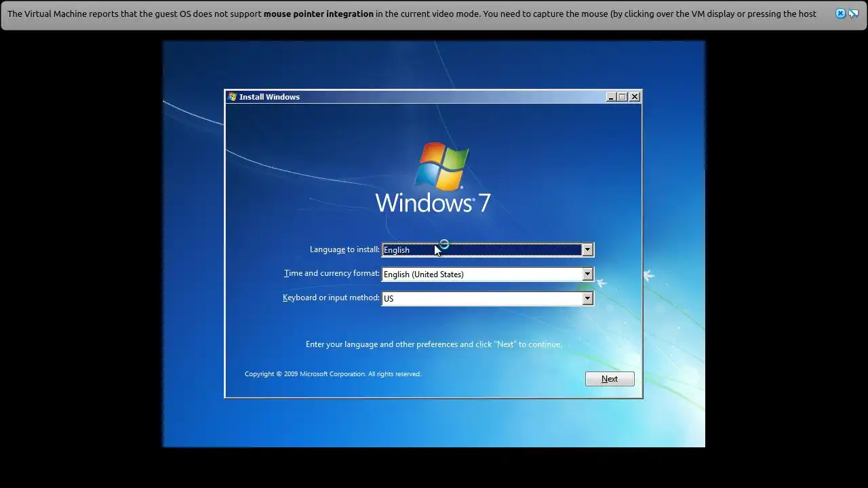Click the Next button
This screenshot has height=488, width=868.
[x=610, y=379]
